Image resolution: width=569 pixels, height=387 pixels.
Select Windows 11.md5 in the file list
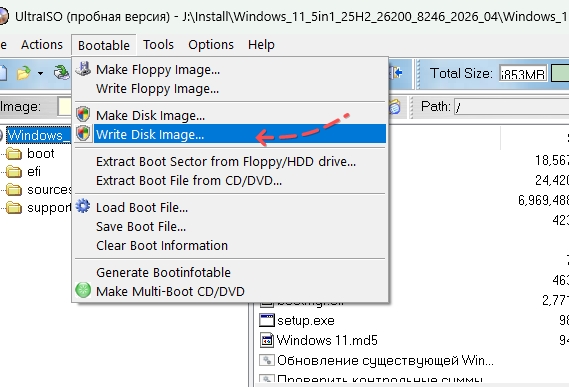(327, 340)
